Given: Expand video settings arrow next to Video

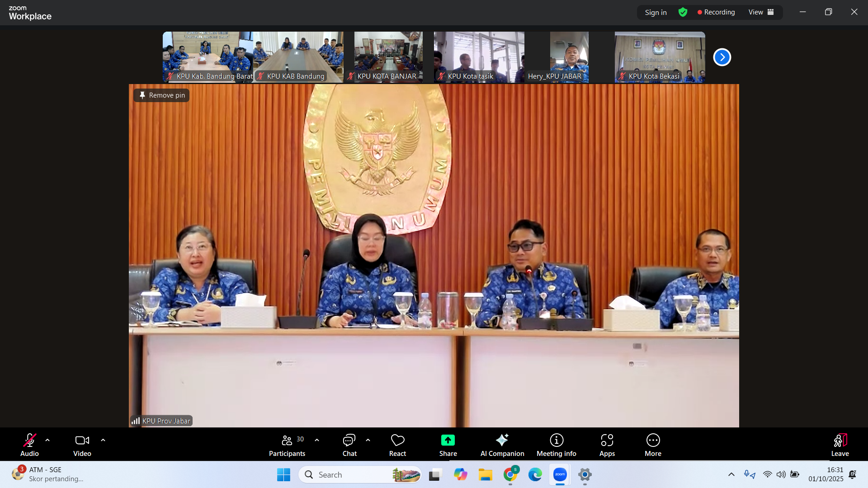Looking at the screenshot, I should coord(103,440).
